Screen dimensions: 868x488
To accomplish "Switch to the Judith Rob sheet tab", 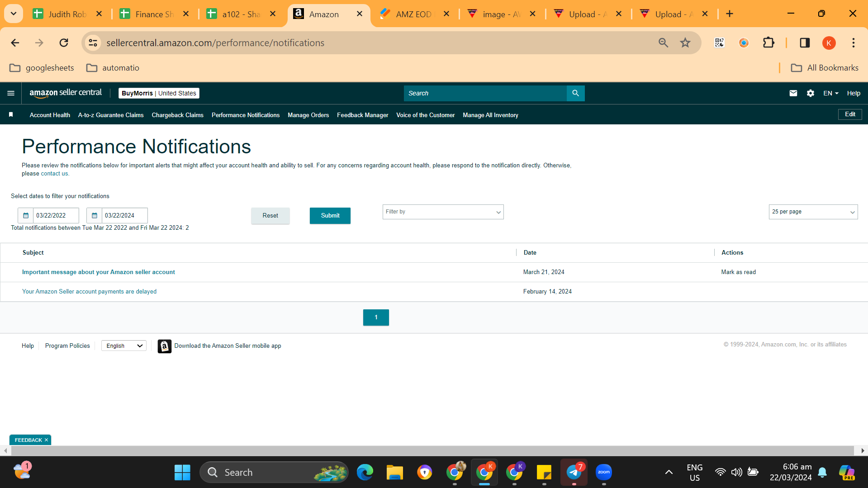I will [67, 14].
